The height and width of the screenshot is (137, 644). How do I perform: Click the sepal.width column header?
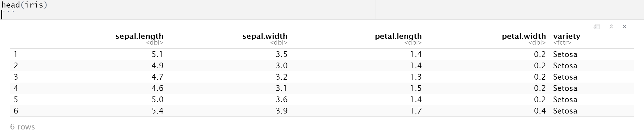click(265, 36)
